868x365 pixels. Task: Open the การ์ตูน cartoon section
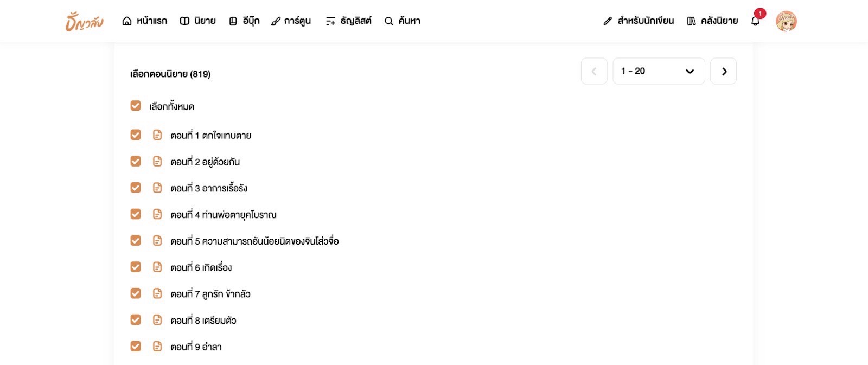291,21
